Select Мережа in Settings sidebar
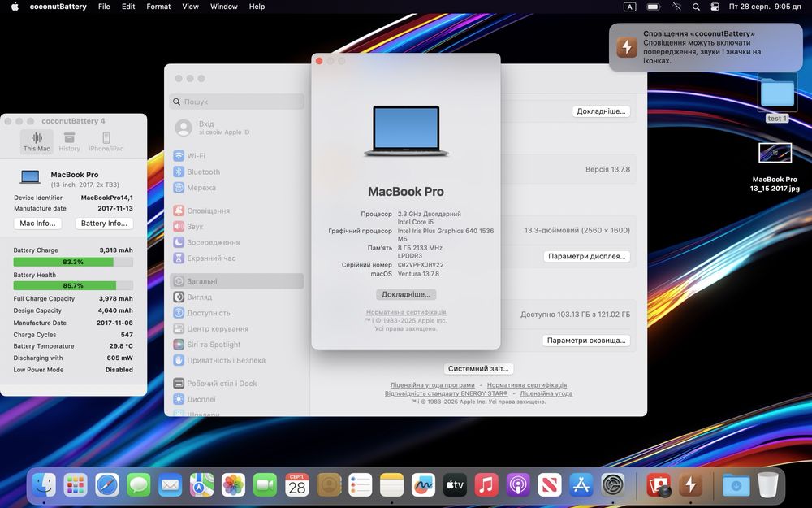Viewport: 812px width, 508px height. pos(236,188)
